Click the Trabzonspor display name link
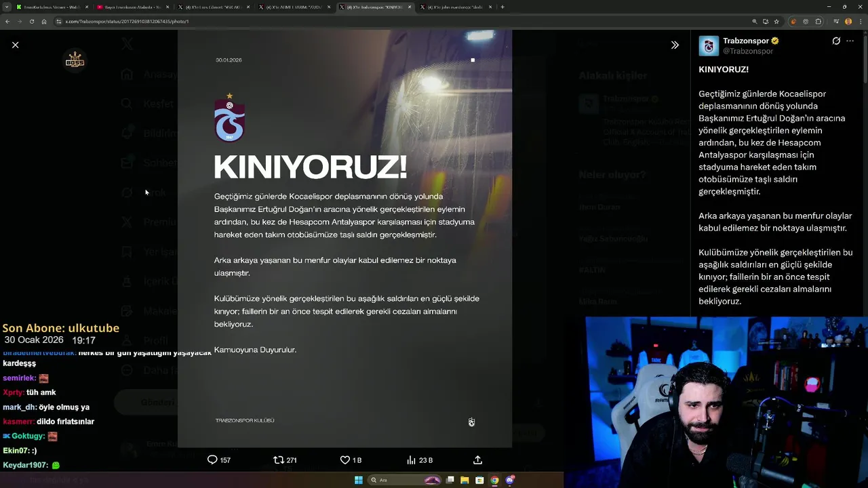868x488 pixels. [746, 41]
